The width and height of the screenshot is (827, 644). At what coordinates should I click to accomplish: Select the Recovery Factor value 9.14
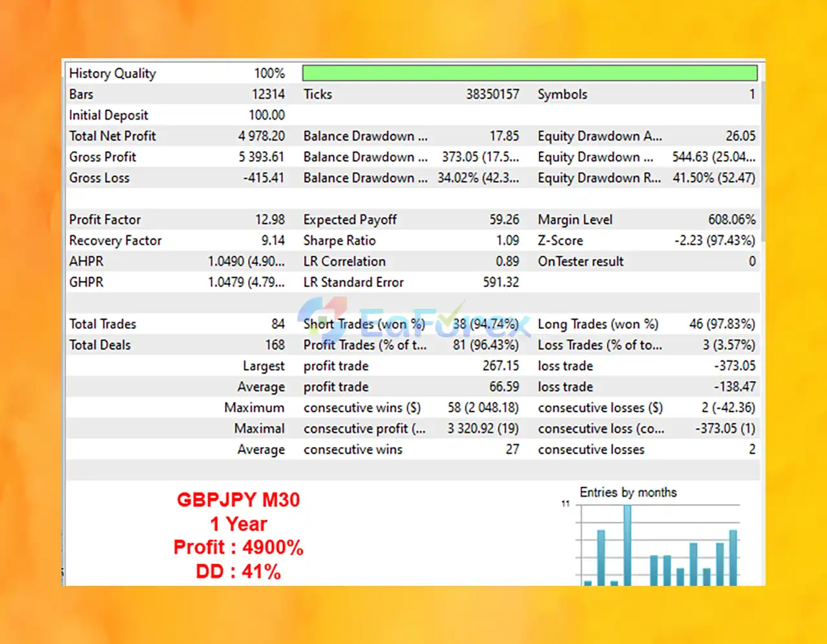point(273,240)
